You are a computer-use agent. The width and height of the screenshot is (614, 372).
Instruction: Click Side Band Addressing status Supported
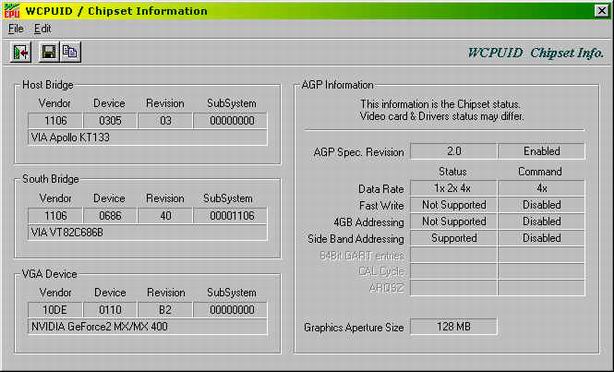point(454,238)
